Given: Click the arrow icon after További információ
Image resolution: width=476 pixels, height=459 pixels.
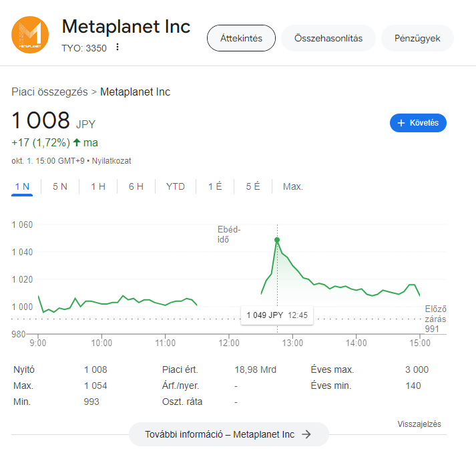Looking at the screenshot, I should click(x=306, y=434).
